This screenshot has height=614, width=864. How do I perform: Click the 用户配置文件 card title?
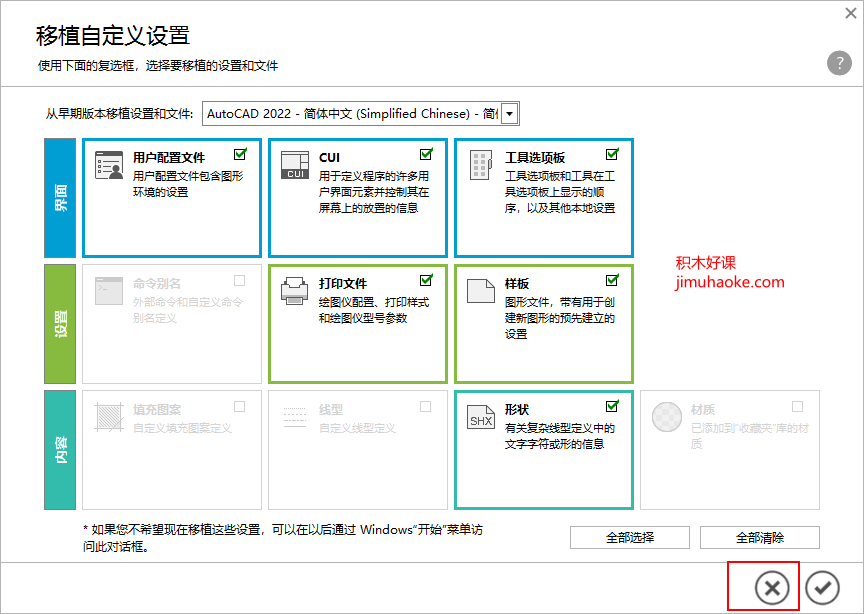coord(169,158)
